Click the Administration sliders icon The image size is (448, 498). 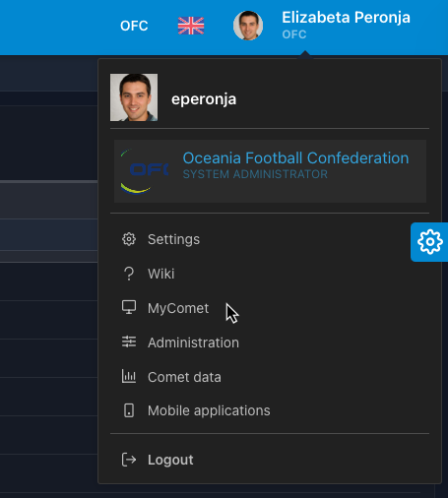click(129, 342)
